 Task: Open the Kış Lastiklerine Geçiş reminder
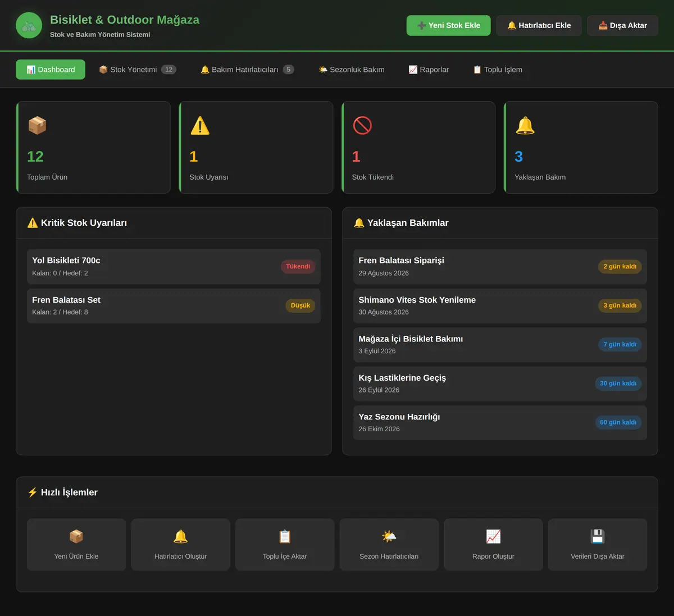tap(500, 384)
